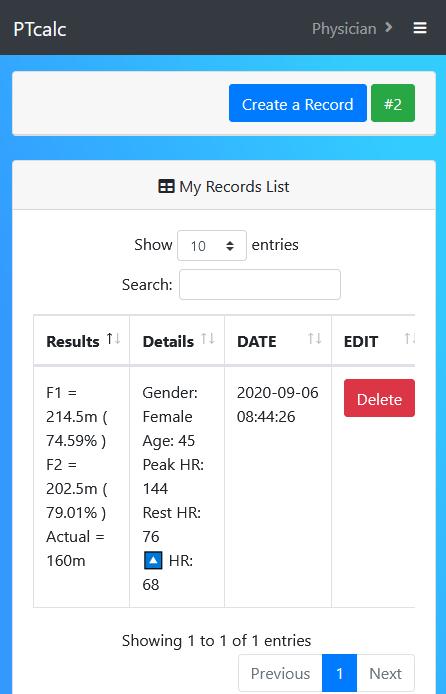Click the Physician chevron arrow
Screen dimensions: 446x694
[388, 27]
